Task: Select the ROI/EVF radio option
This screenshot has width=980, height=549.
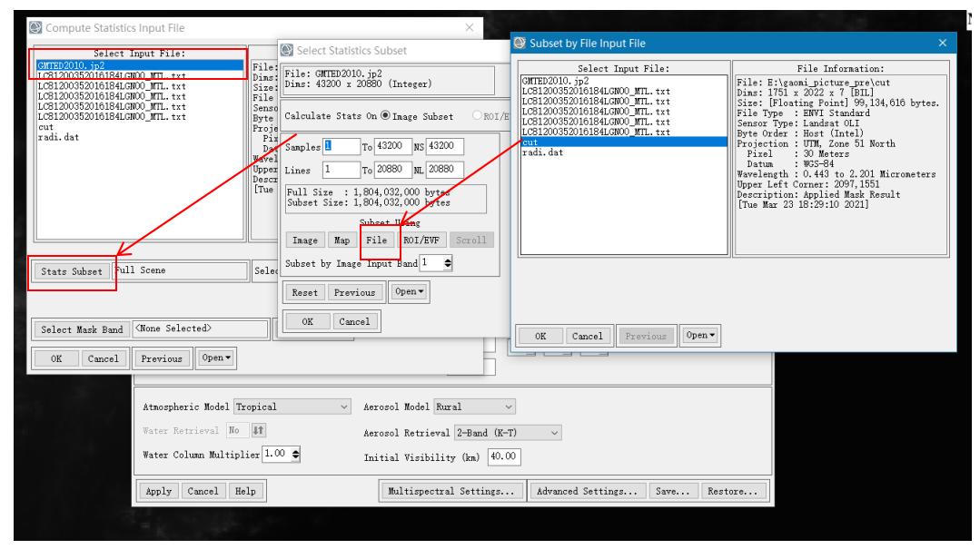Action: point(477,115)
